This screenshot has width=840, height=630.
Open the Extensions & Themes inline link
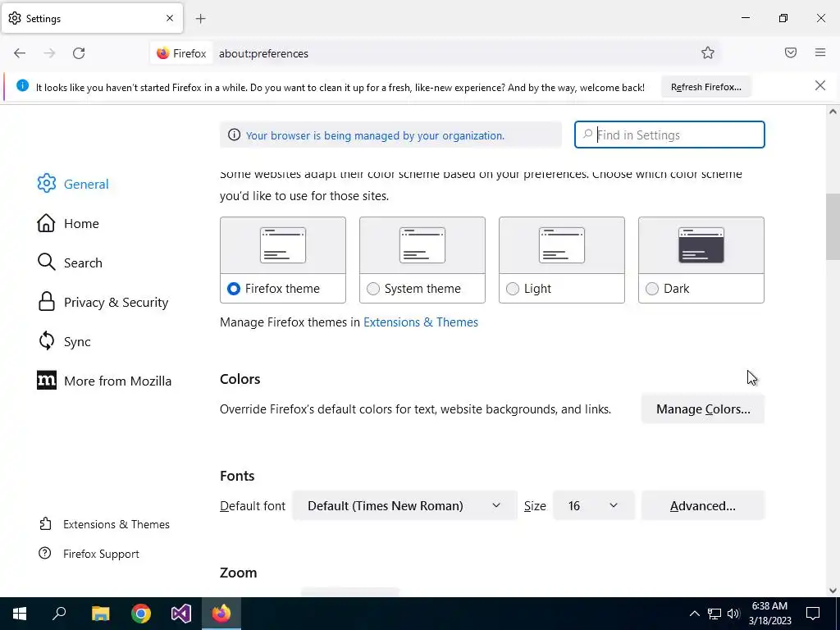point(421,322)
